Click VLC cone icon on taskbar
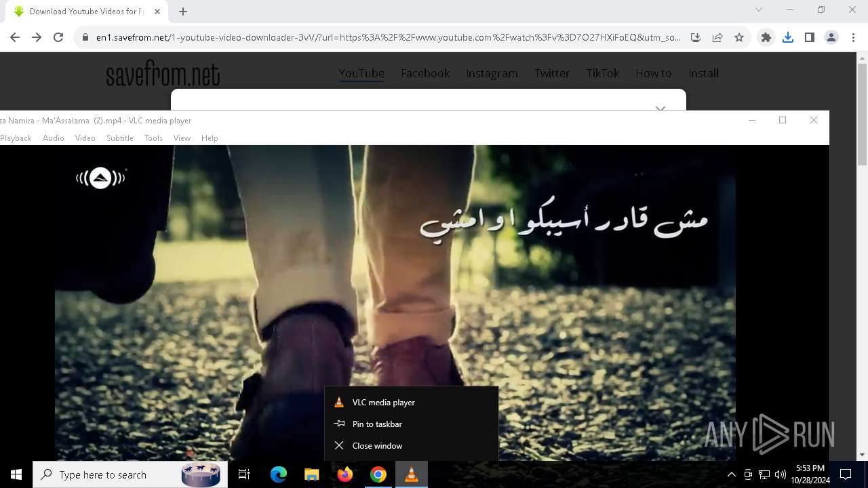 point(412,474)
